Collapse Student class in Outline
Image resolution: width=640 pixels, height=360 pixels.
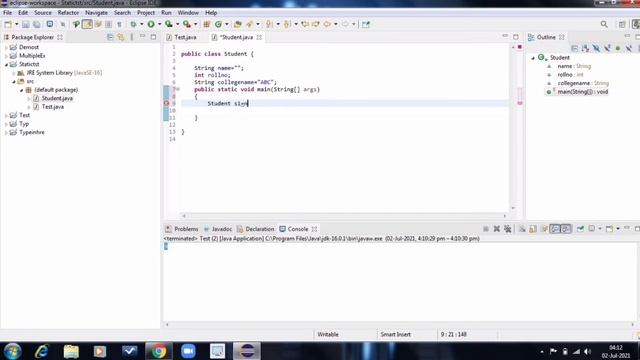click(533, 58)
